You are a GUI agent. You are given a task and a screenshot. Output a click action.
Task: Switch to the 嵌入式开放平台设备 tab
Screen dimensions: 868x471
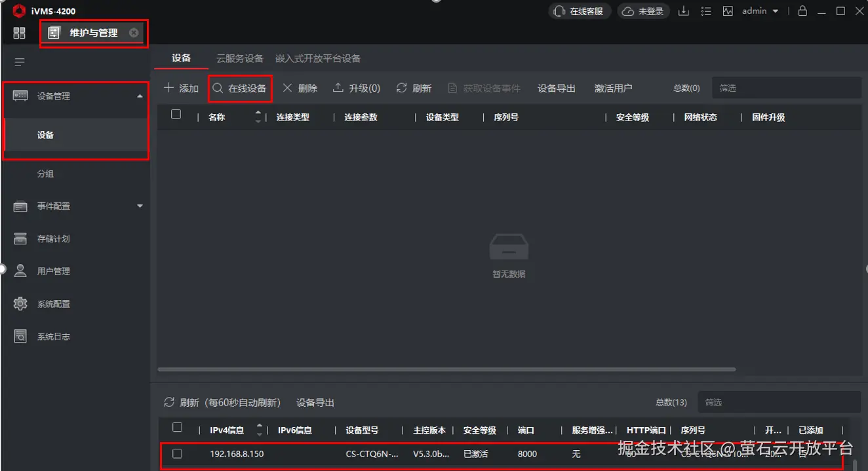318,58
